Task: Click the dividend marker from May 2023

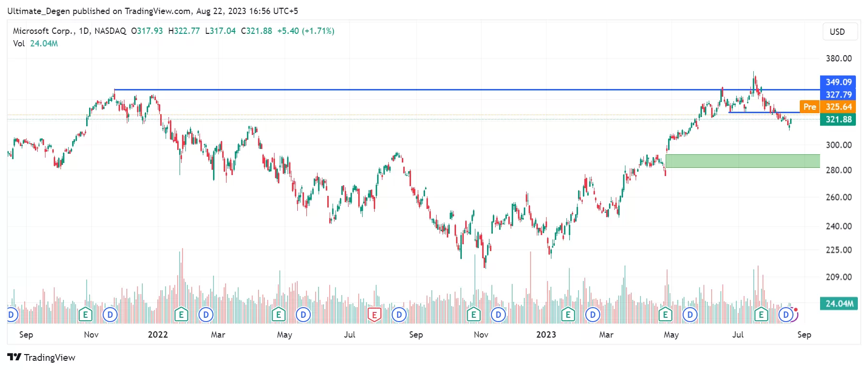Action: pyautogui.click(x=690, y=315)
